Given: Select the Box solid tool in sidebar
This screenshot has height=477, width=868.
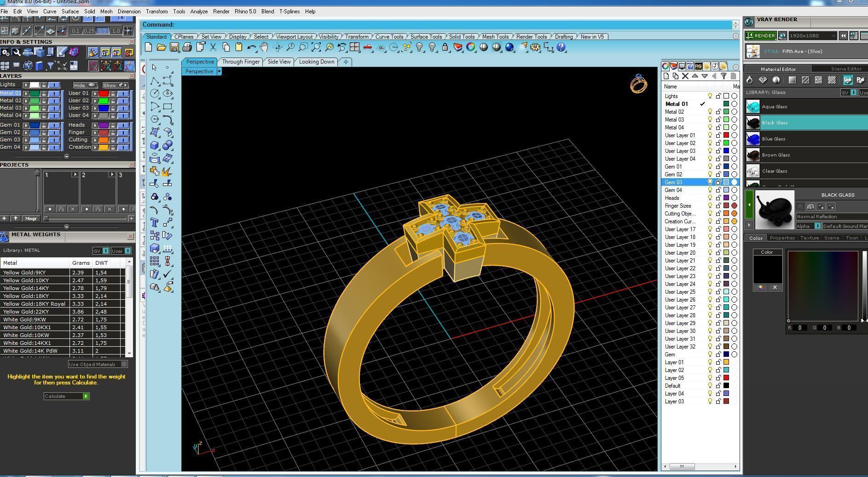Looking at the screenshot, I should pos(155,145).
